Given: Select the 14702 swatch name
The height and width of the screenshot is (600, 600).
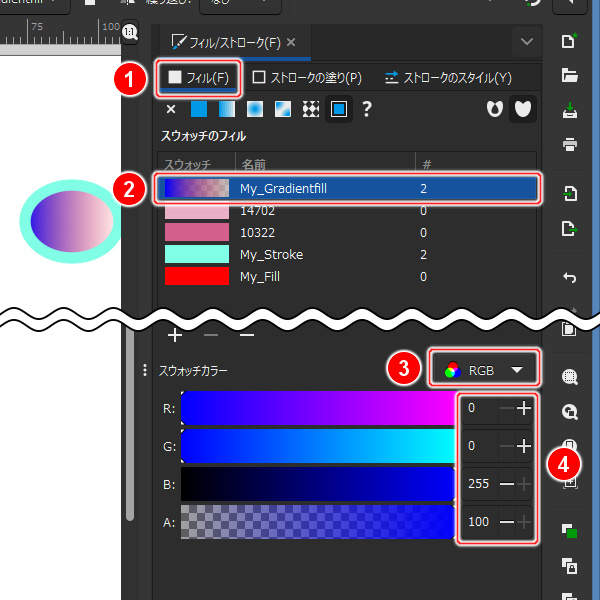Looking at the screenshot, I should [257, 210].
